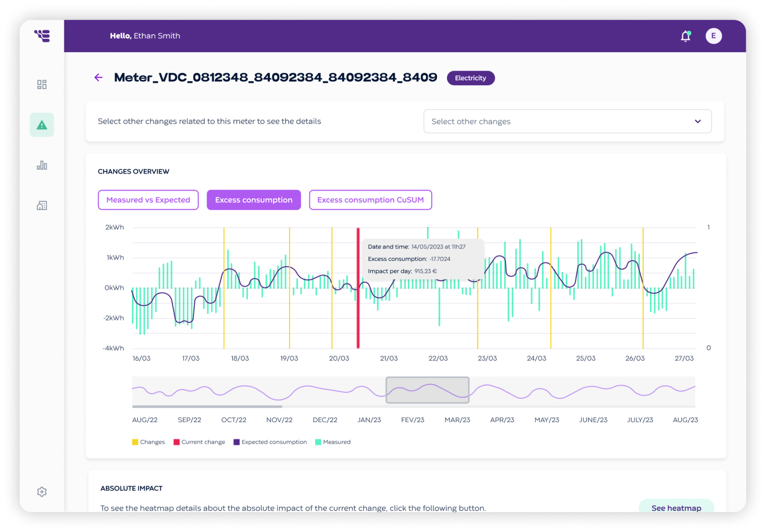Click the grey scrollbar under overview chart

(x=207, y=407)
